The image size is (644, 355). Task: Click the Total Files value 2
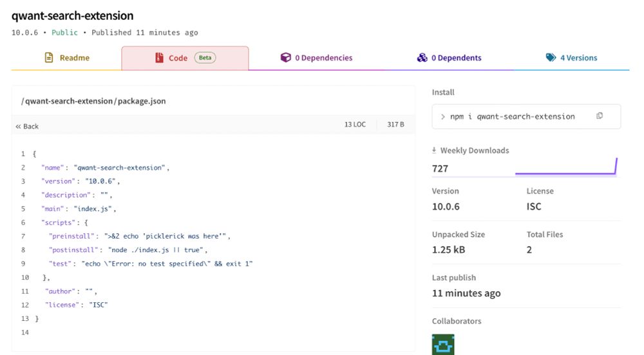point(529,250)
